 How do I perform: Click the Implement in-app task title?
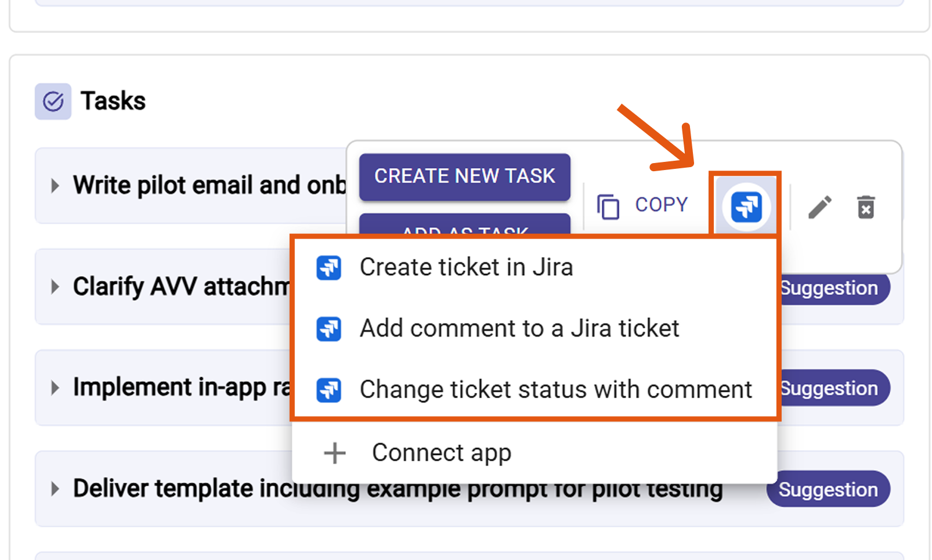182,388
